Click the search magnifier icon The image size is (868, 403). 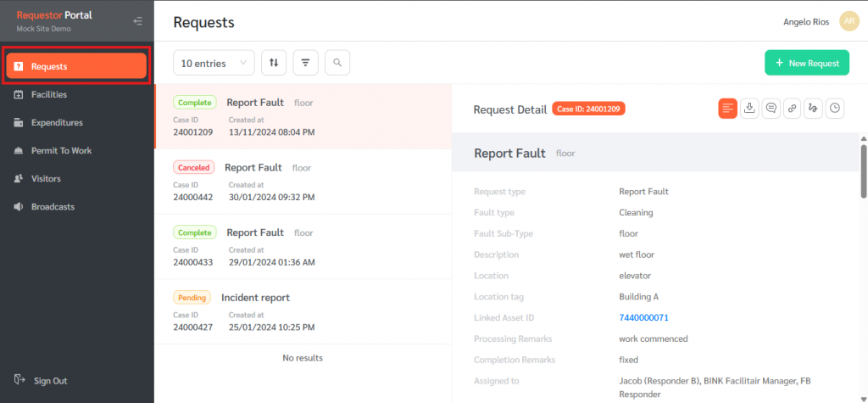337,62
